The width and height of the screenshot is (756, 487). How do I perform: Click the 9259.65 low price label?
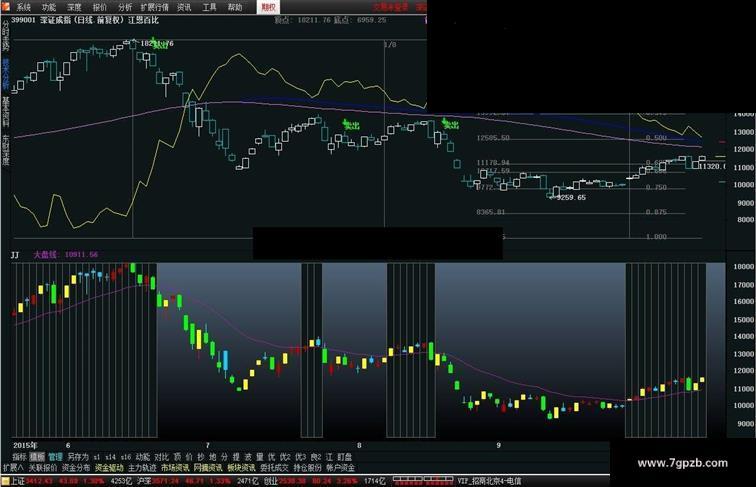pyautogui.click(x=571, y=197)
